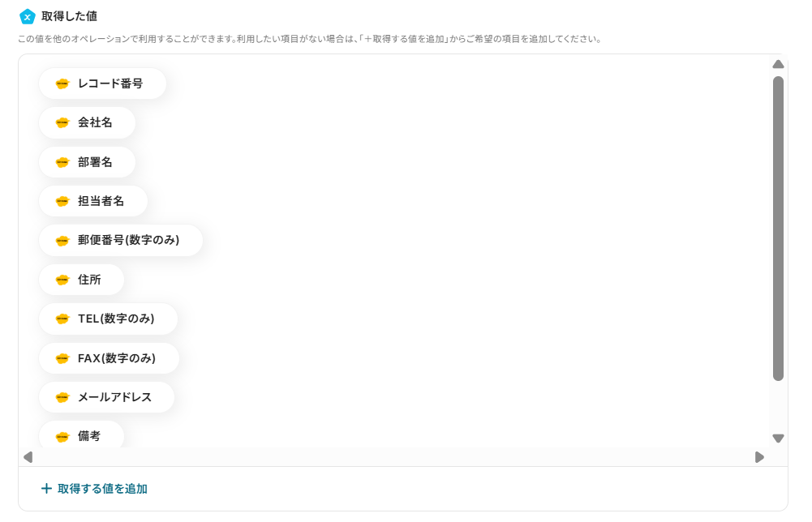Click the kintone icon beside 備考
Screen dimensions: 812x522
point(62,437)
